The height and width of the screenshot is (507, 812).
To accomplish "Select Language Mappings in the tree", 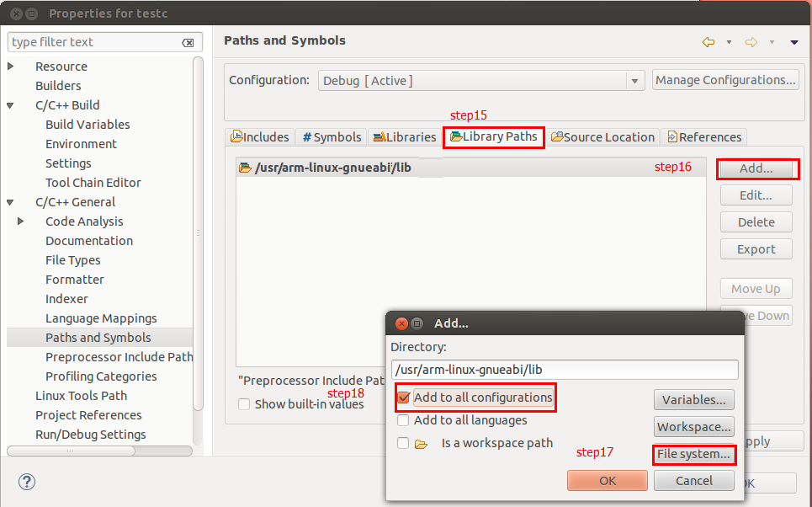I will click(x=101, y=318).
